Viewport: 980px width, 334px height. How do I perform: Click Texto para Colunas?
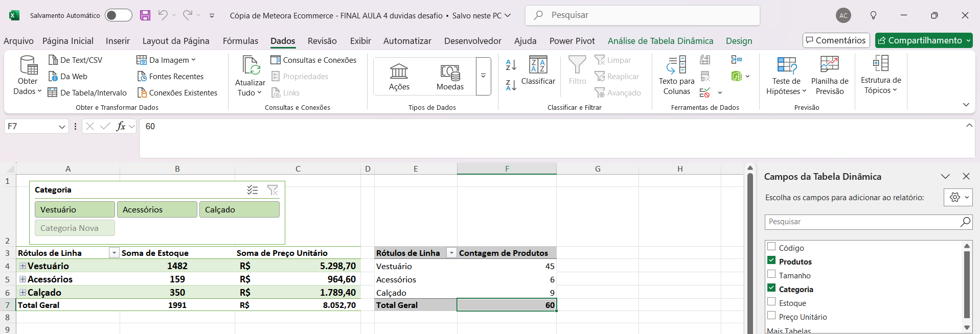(x=676, y=76)
